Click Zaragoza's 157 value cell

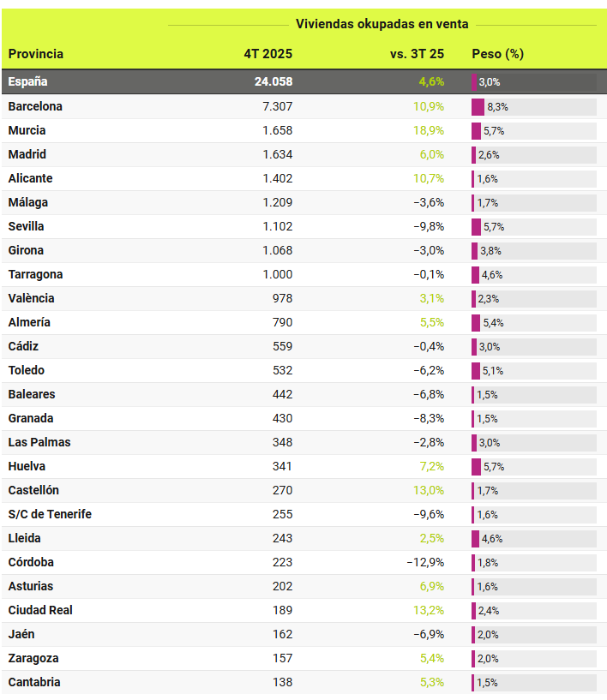[x=282, y=659]
